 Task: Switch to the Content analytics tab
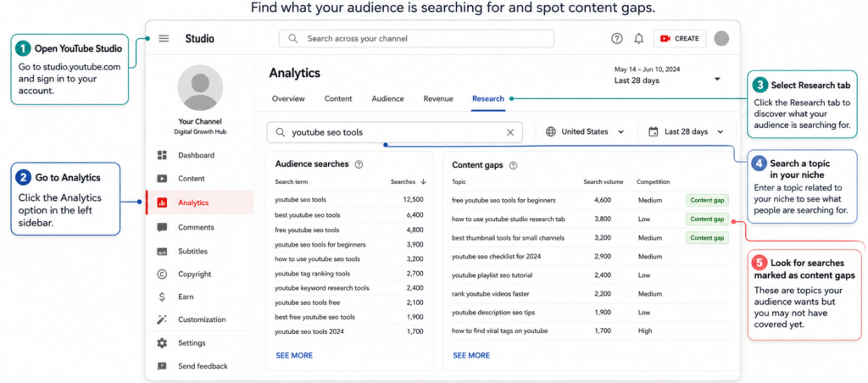click(x=338, y=98)
